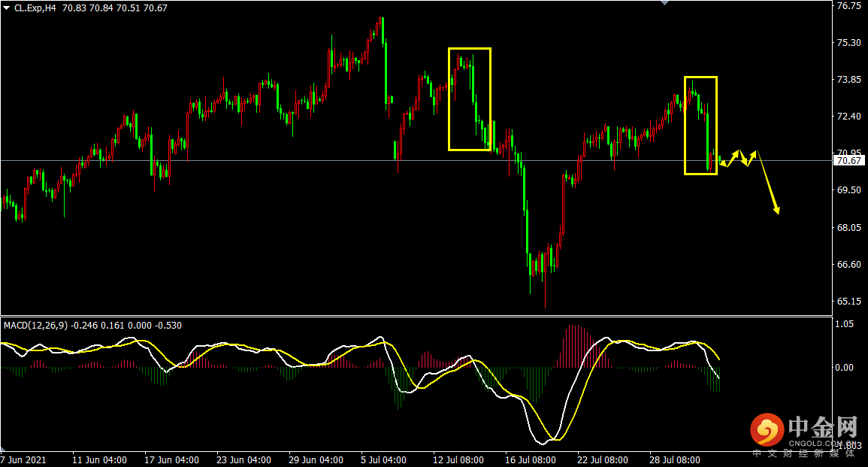Click the 5 Jul 04:00 date label
Image resolution: width=868 pixels, height=467 pixels.
coord(383,459)
